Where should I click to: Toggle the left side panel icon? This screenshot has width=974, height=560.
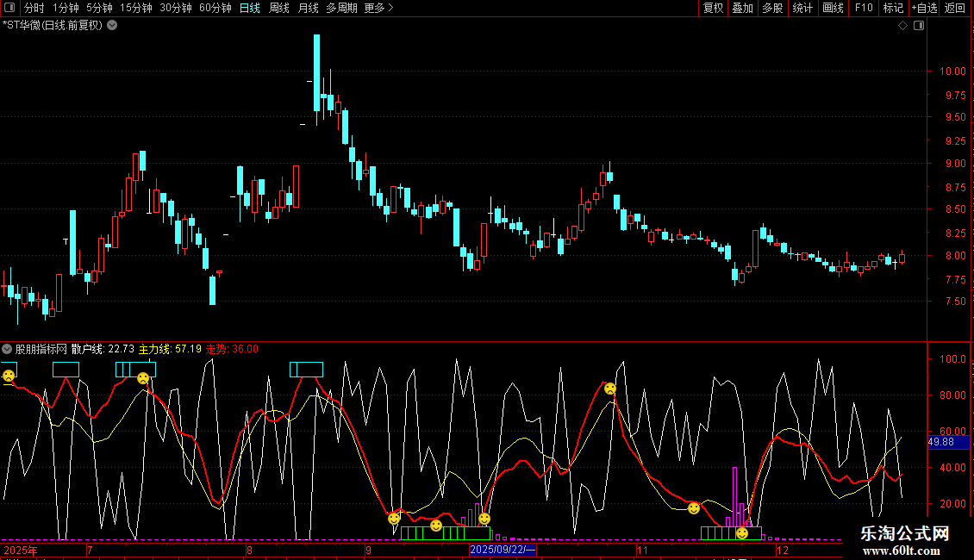(9, 8)
